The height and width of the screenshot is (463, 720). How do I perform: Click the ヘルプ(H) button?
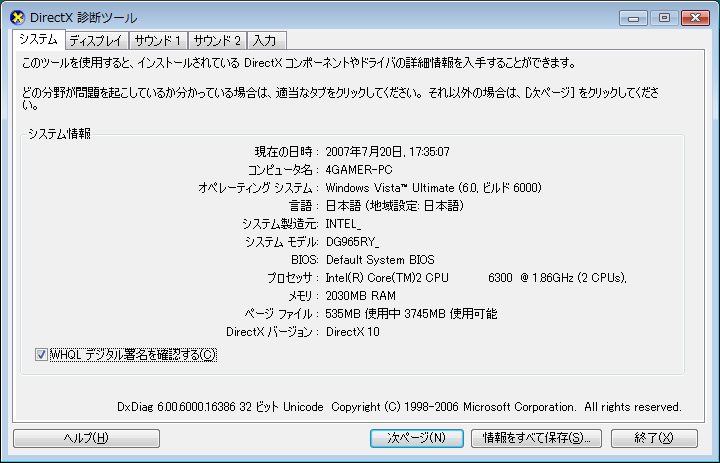pos(86,438)
